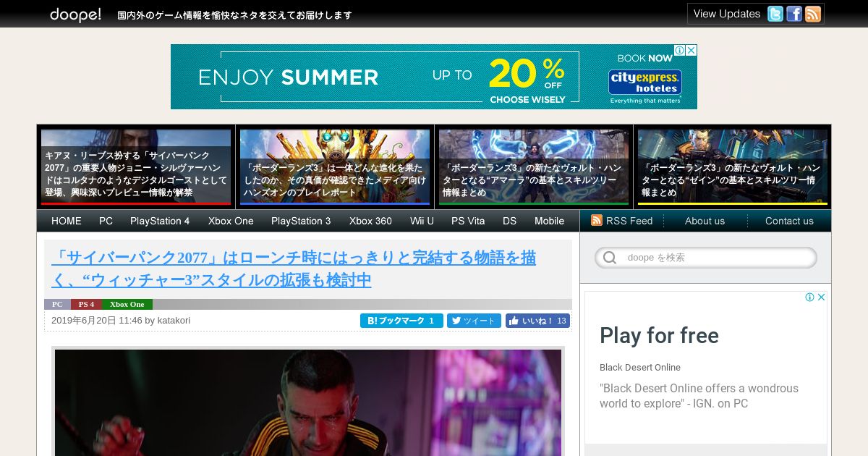Screen dimensions: 868x456
Task: Open featured Borderlands 3 hands-on report
Action: tap(335, 167)
